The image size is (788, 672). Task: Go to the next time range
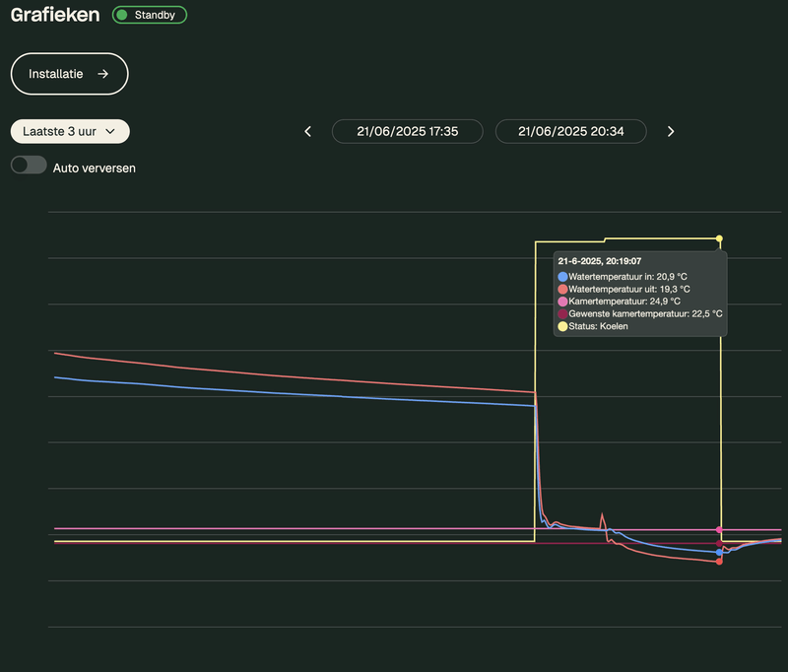point(671,131)
